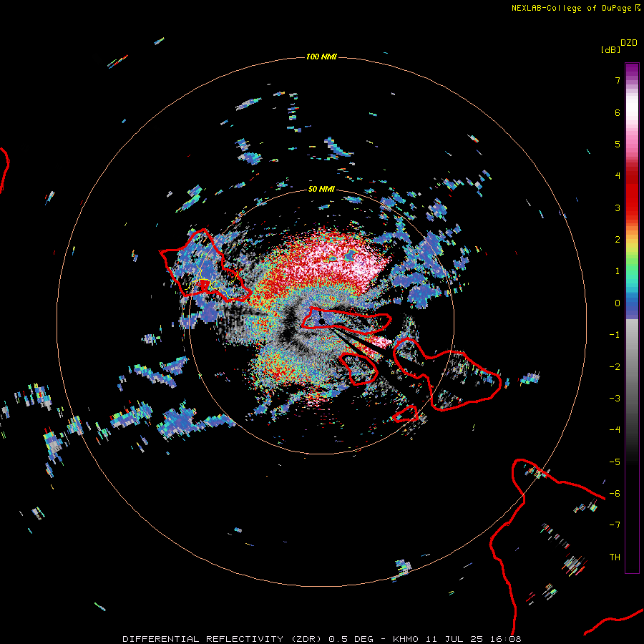Click the 1 value on color scale

click(x=618, y=271)
